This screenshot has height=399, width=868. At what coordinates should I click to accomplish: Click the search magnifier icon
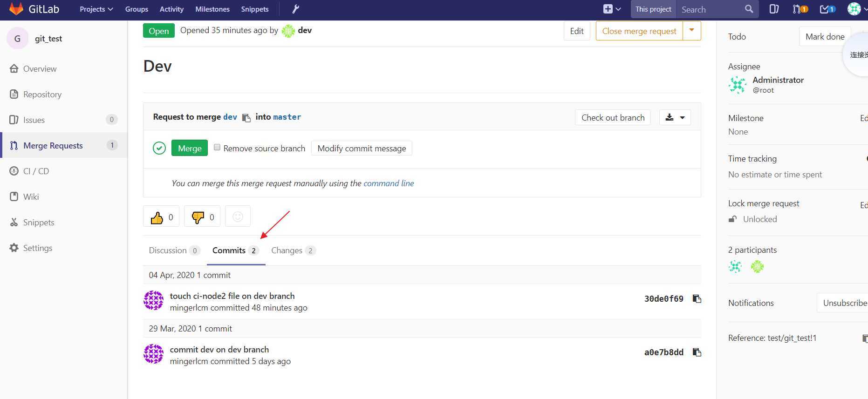pos(749,9)
